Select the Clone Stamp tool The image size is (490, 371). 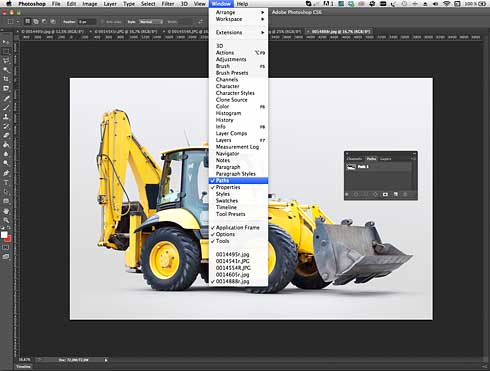point(6,117)
